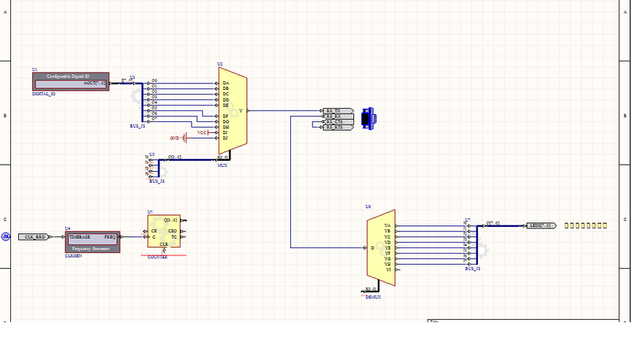This screenshot has height=364, width=631.
Task: Select the Configurable Digital IO block
Action: 77,80
